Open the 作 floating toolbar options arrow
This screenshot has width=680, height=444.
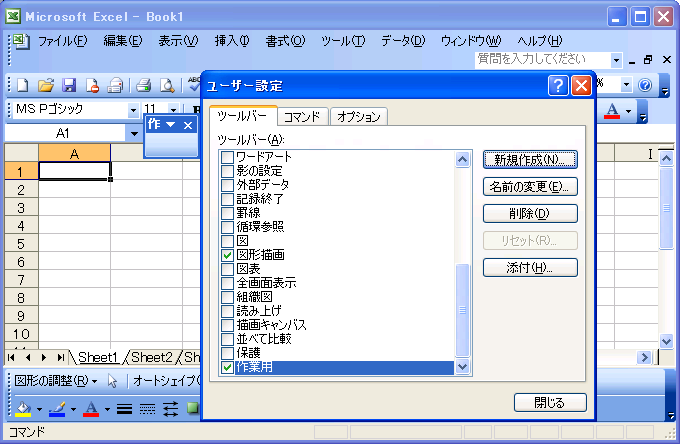tap(171, 125)
